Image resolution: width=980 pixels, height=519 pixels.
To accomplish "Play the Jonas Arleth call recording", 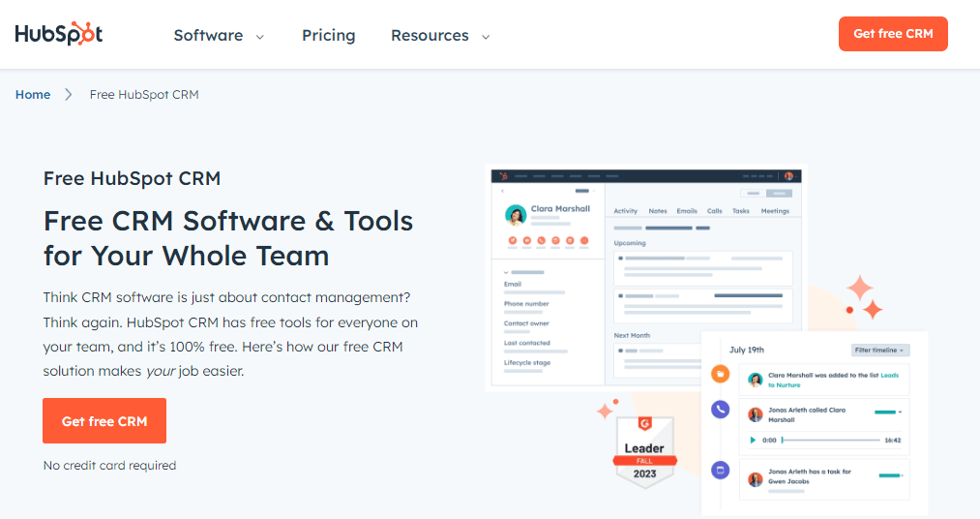I will pyautogui.click(x=753, y=441).
